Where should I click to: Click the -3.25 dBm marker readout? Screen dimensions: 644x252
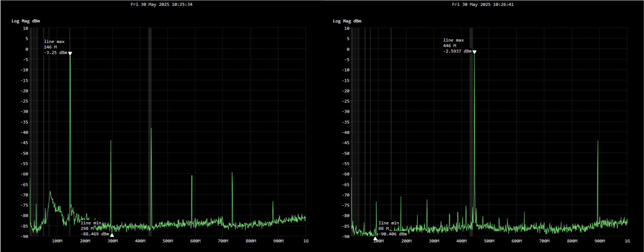click(56, 53)
